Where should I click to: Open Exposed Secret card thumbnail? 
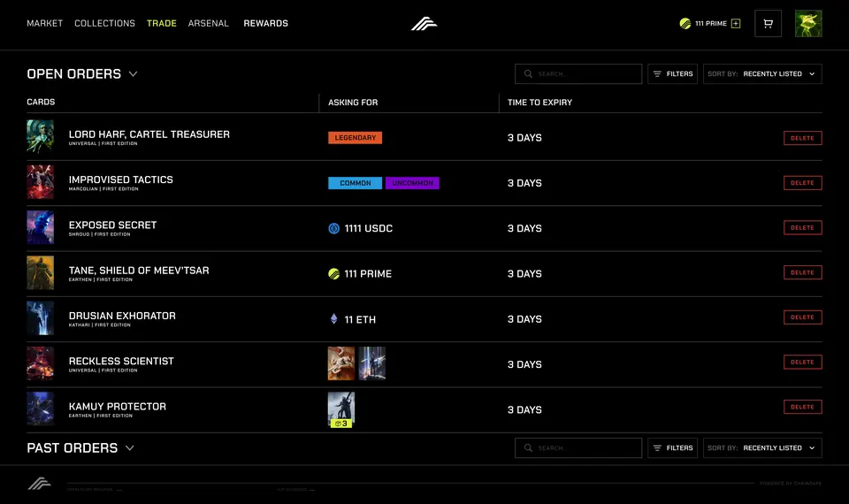point(41,227)
